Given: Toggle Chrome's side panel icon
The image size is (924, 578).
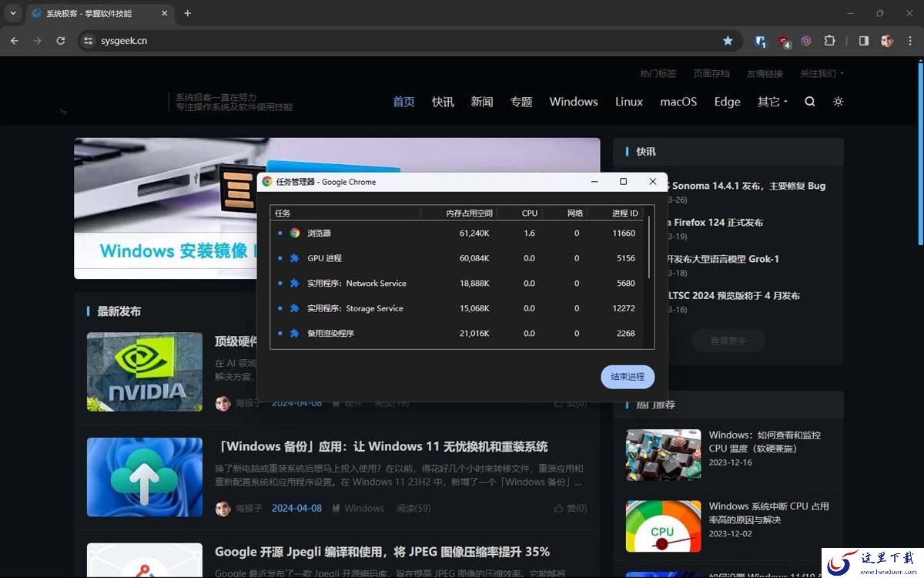Looking at the screenshot, I should coord(864,41).
